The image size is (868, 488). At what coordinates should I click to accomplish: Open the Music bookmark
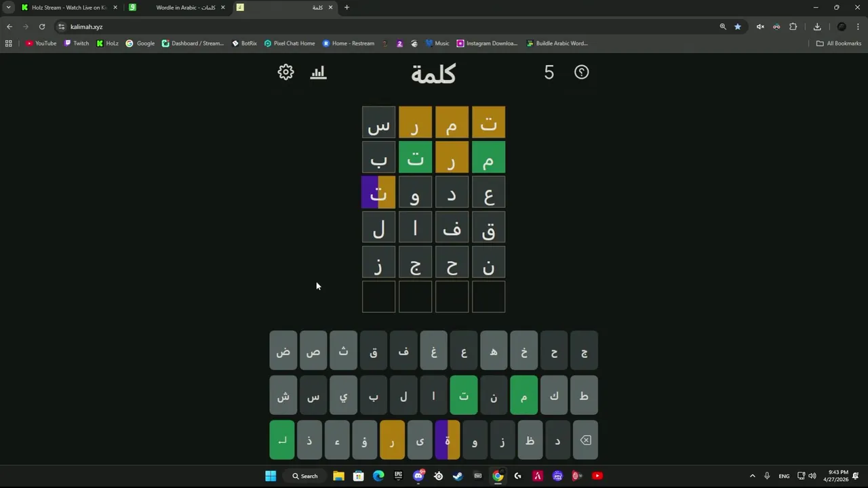[437, 43]
